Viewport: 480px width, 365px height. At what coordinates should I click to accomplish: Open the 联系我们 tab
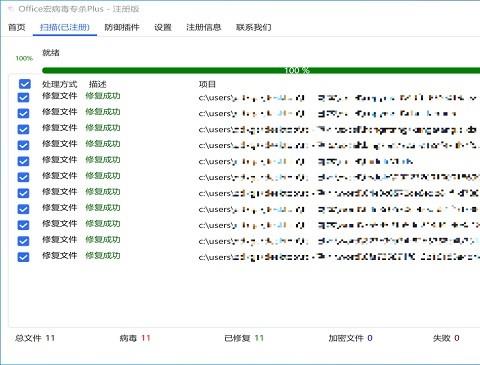pyautogui.click(x=253, y=27)
